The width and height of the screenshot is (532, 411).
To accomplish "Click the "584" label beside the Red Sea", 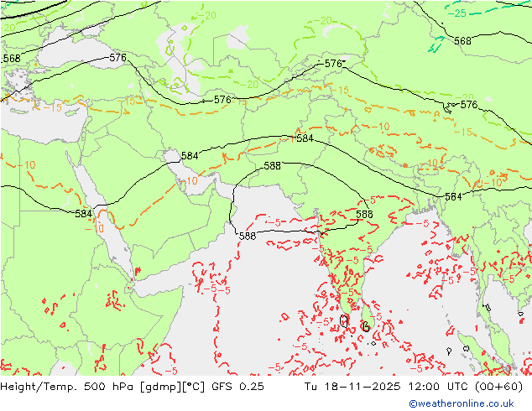I will 83,214.
